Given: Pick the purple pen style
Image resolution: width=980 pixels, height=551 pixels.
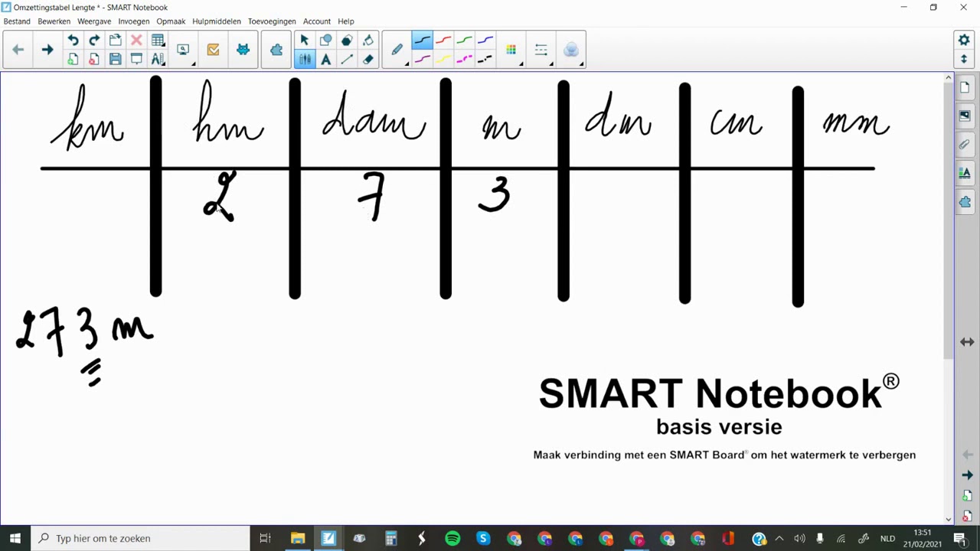Looking at the screenshot, I should pyautogui.click(x=422, y=59).
